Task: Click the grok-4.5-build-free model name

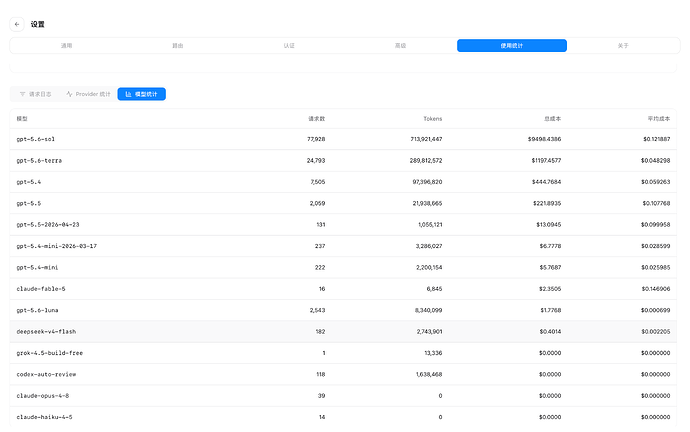Action: pyautogui.click(x=50, y=353)
